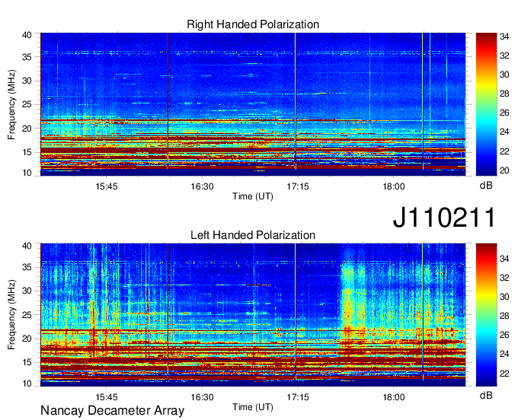Viewport: 518px width, 420px height.
Task: Click the right-handed polarization spectrogram
Action: 253,104
